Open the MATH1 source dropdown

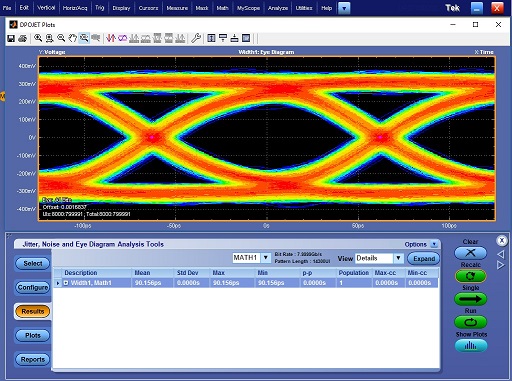click(x=266, y=258)
